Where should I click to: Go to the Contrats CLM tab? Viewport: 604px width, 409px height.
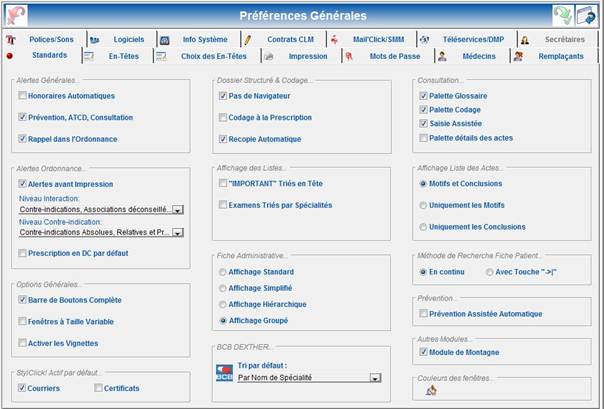click(290, 39)
